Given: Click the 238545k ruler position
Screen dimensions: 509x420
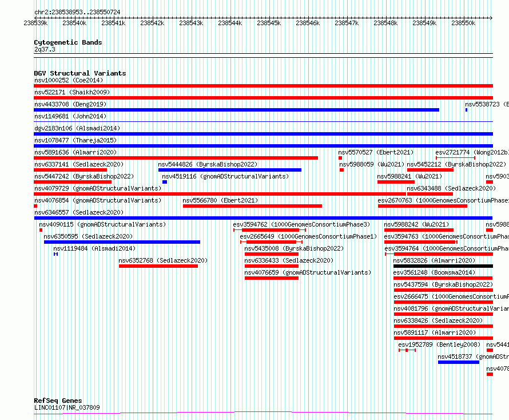Looking at the screenshot, I should coord(269,23).
